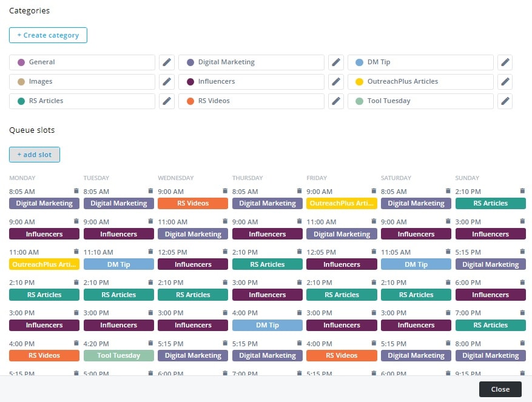Click the add slot button
This screenshot has width=532, height=402.
(34, 155)
